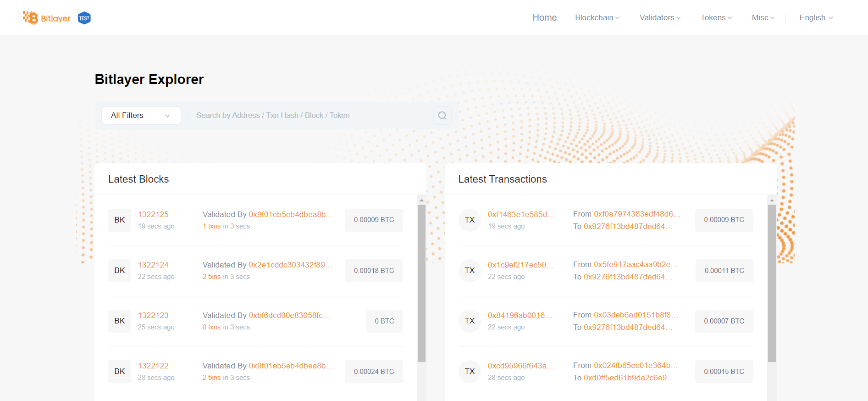Click the Latest Transactions scroll up arrow
The image size is (868, 401).
click(772, 200)
